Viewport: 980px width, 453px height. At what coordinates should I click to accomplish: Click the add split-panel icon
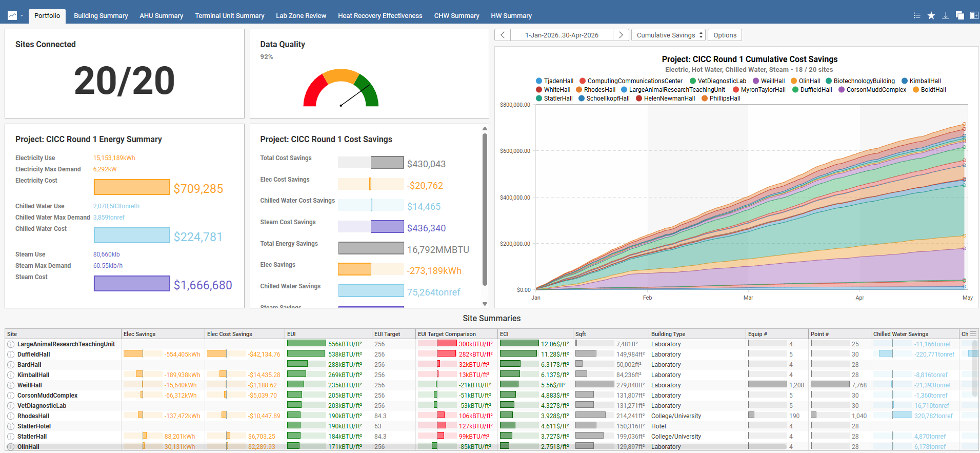click(974, 15)
